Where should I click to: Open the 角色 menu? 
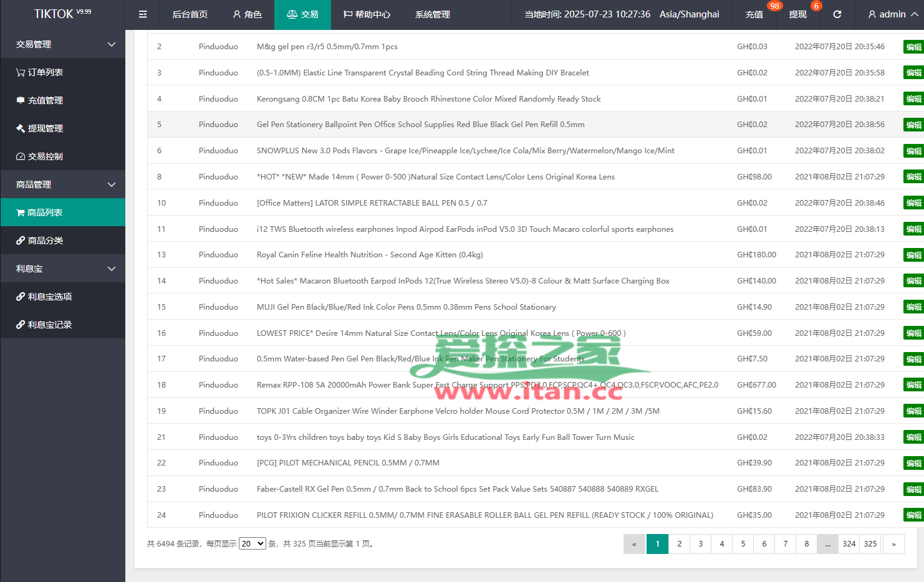click(x=247, y=14)
